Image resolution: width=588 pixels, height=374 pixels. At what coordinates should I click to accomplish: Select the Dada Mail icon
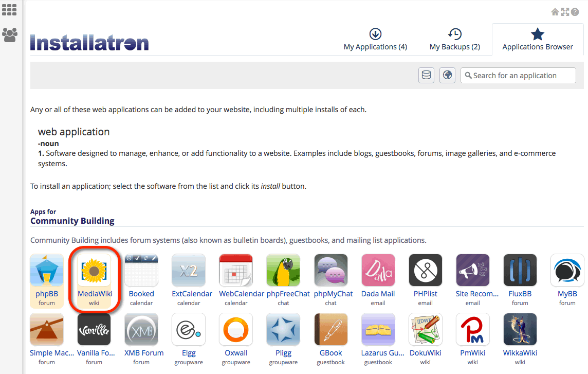pos(378,270)
